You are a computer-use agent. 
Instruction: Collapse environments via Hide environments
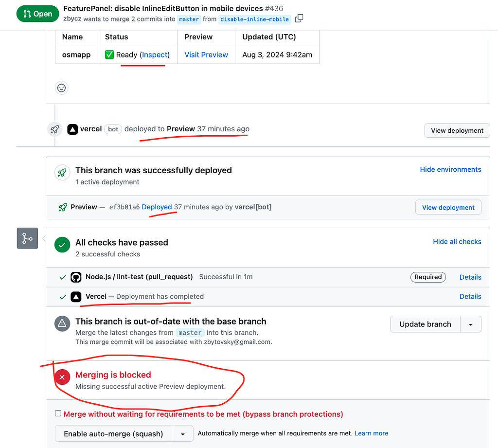point(450,169)
